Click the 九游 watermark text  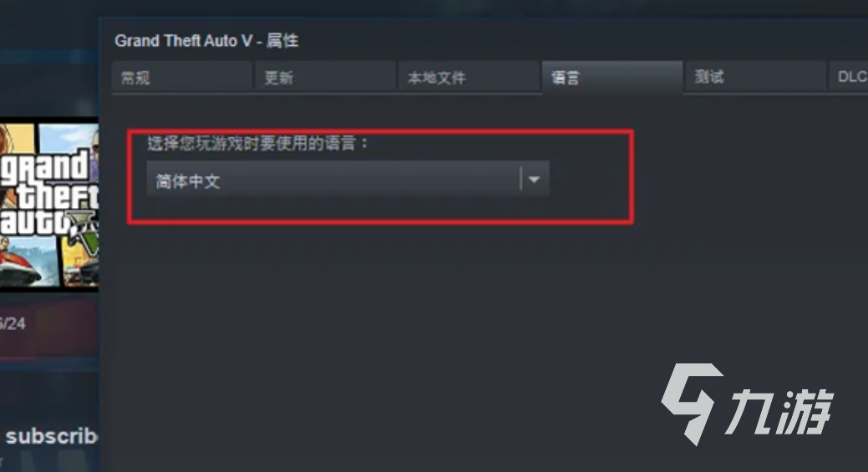point(780,412)
